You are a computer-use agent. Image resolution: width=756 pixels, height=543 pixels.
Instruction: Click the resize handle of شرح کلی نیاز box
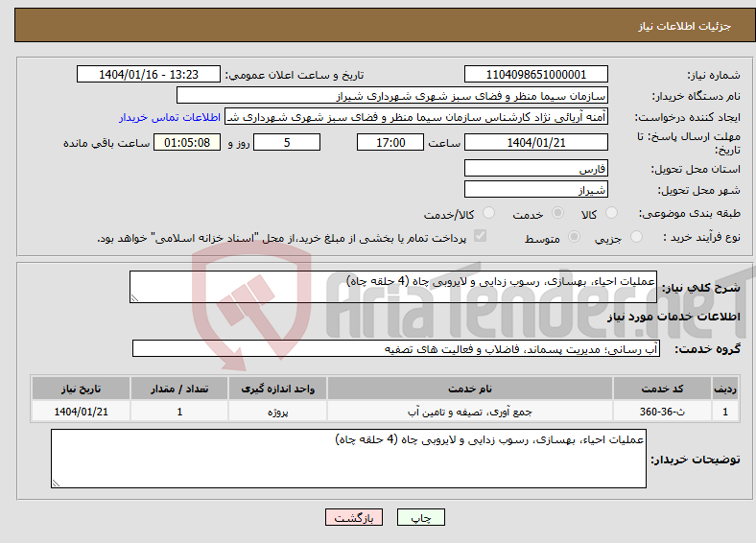(134, 298)
